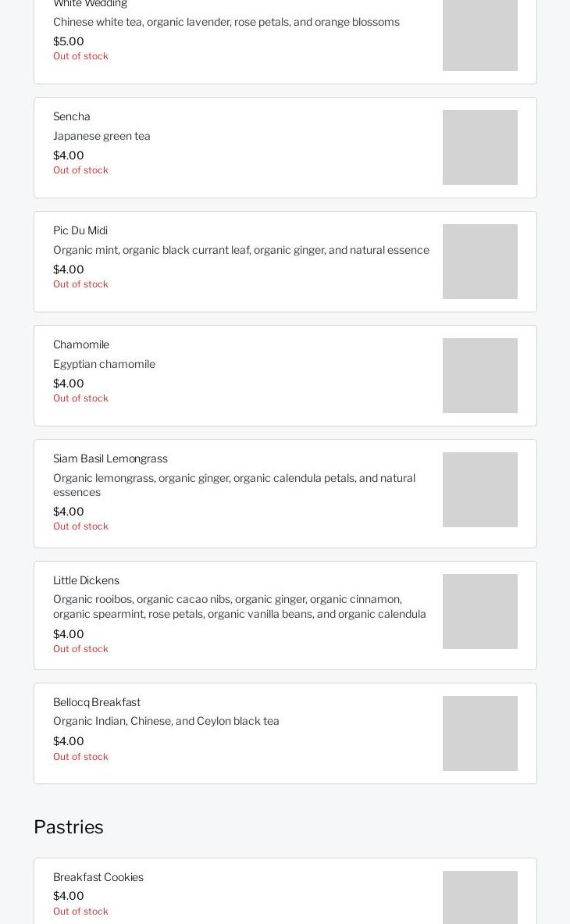Open the Sencha tea item
Viewport: 570px width, 924px height.
tap(72, 116)
